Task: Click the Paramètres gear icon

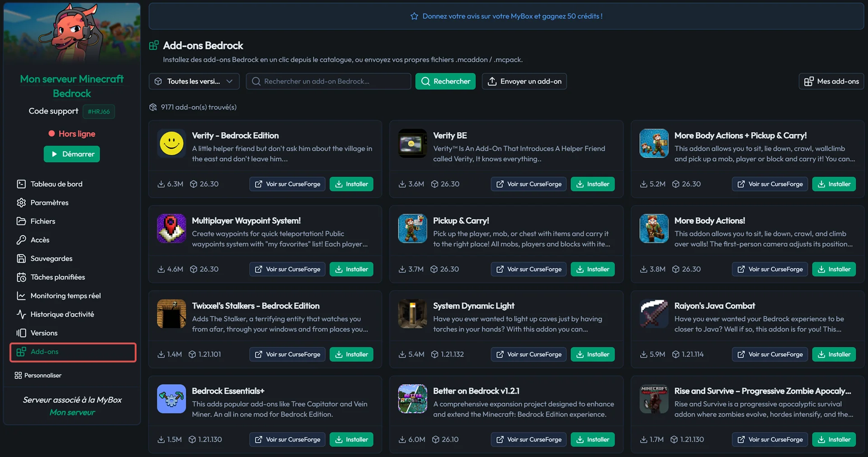Action: [x=21, y=202]
